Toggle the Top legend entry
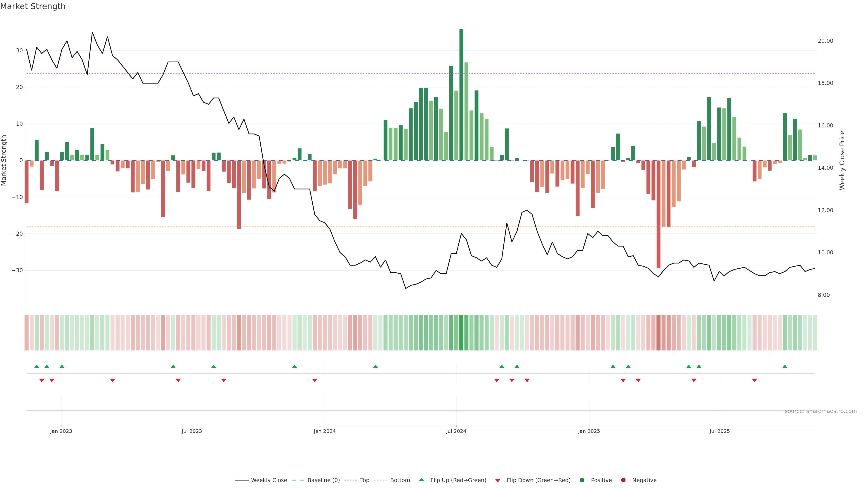The width and height of the screenshot is (868, 488). tap(365, 480)
